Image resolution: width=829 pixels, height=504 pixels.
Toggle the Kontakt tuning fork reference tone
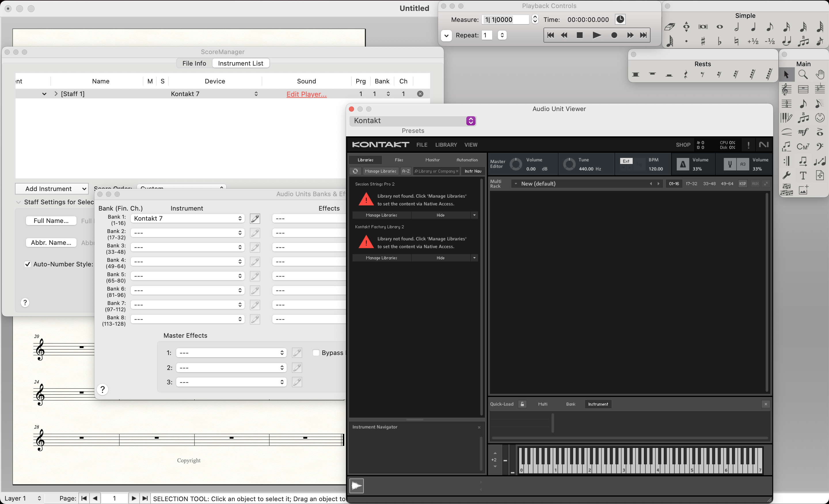point(730,165)
